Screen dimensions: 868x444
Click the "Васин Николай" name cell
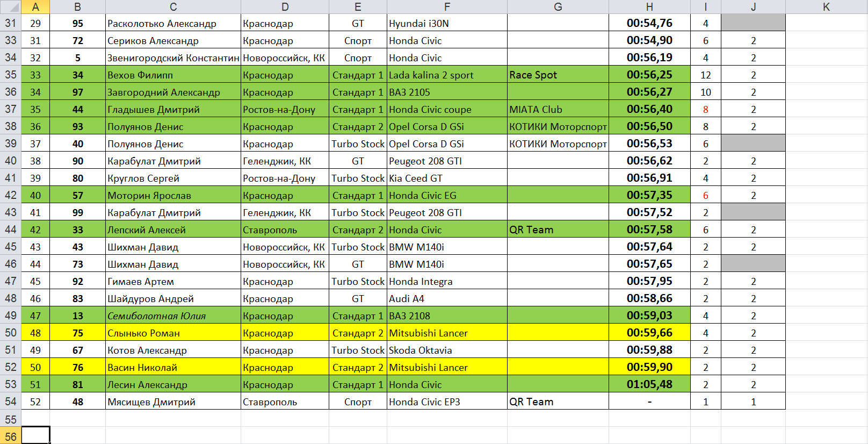(x=173, y=367)
